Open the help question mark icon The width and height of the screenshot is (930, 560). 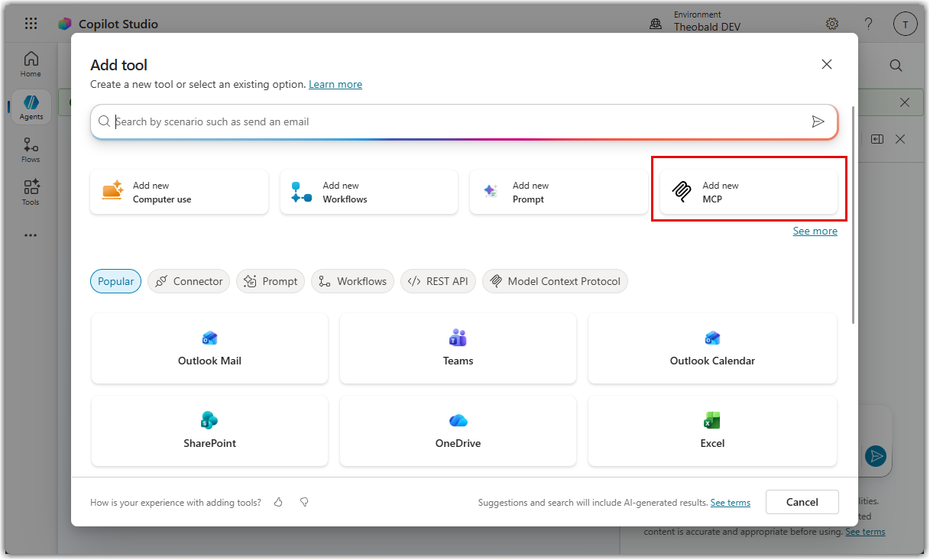pyautogui.click(x=869, y=24)
